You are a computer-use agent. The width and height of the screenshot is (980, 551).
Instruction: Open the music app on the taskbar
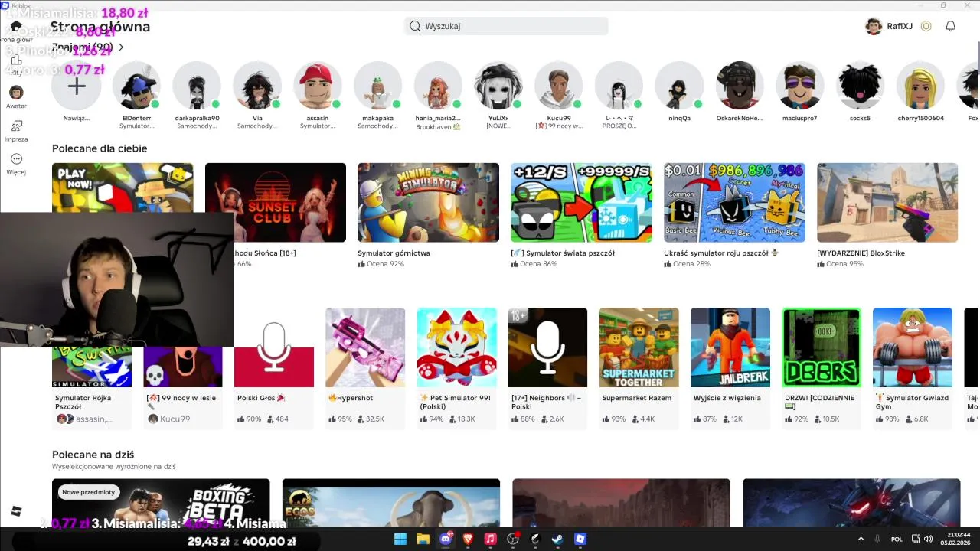[491, 539]
